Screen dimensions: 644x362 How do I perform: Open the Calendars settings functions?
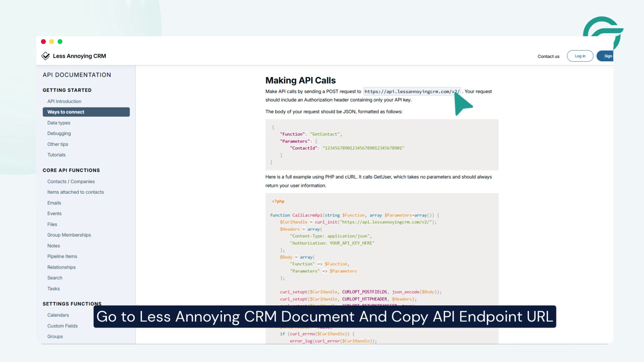(x=58, y=315)
